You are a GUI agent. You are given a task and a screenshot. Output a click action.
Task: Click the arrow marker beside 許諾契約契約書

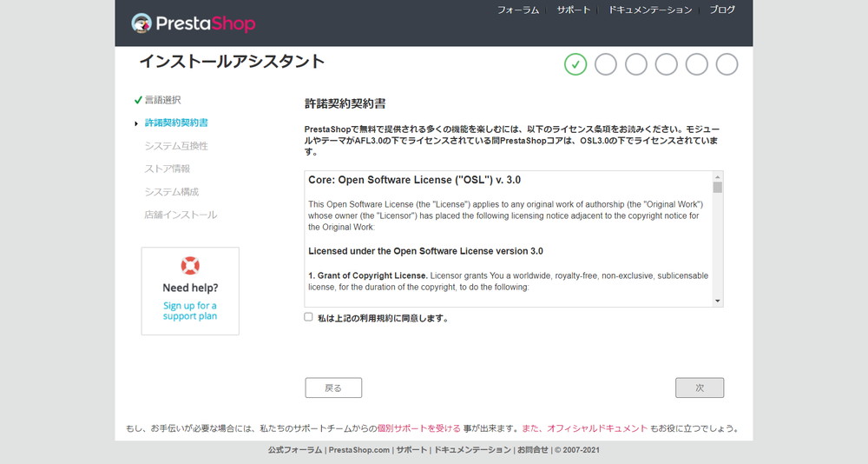136,123
